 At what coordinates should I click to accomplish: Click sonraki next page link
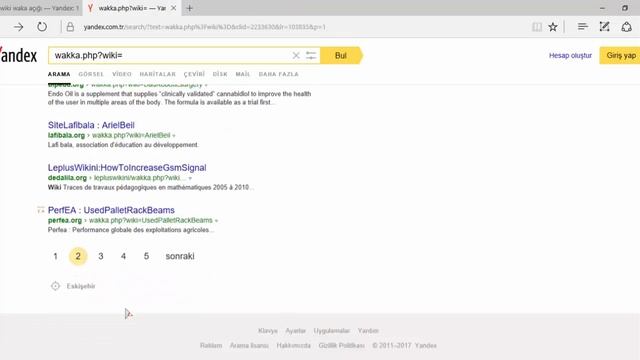(180, 256)
